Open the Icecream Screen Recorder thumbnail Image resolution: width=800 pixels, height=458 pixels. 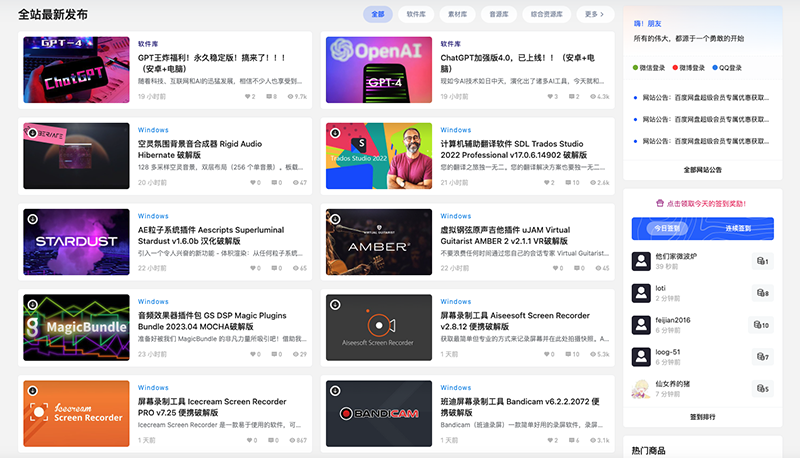coord(77,414)
